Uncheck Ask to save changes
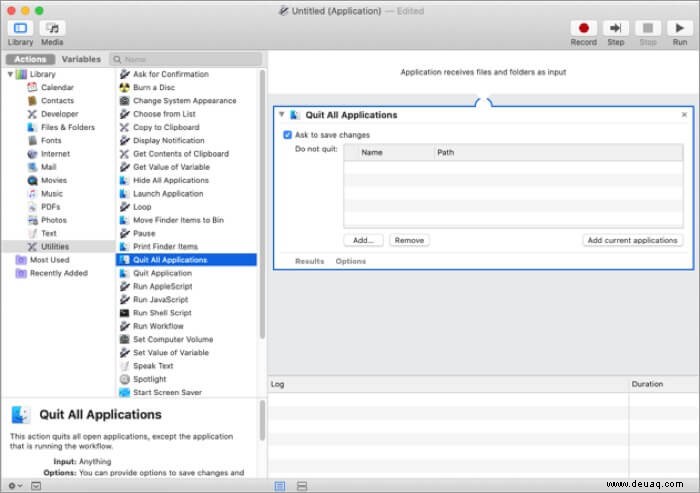The height and width of the screenshot is (493, 700). pyautogui.click(x=288, y=135)
